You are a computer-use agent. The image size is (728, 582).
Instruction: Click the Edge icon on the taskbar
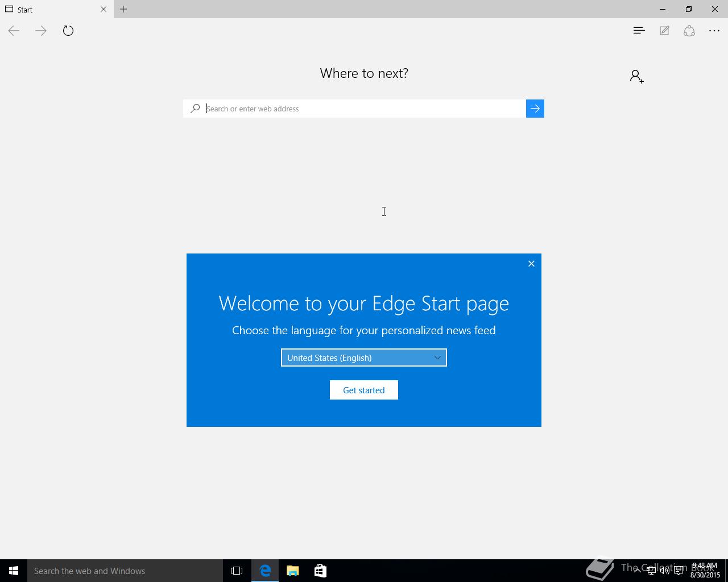click(x=265, y=571)
